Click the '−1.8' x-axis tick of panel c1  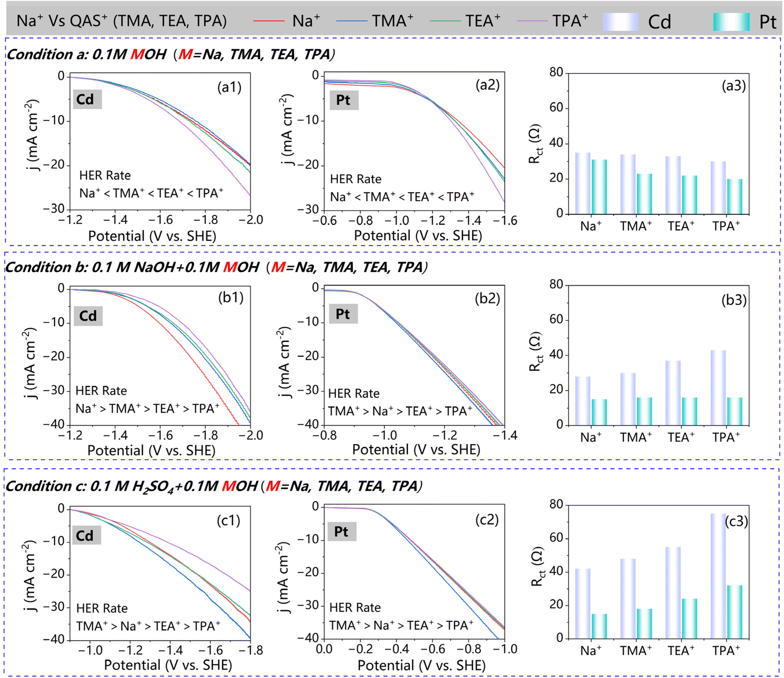tap(250, 650)
